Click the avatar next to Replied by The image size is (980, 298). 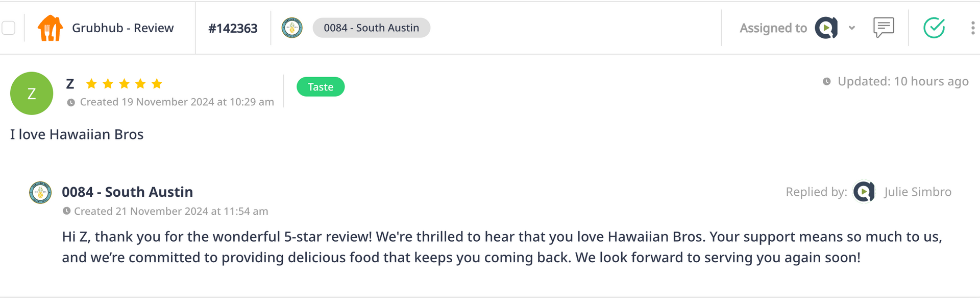864,192
